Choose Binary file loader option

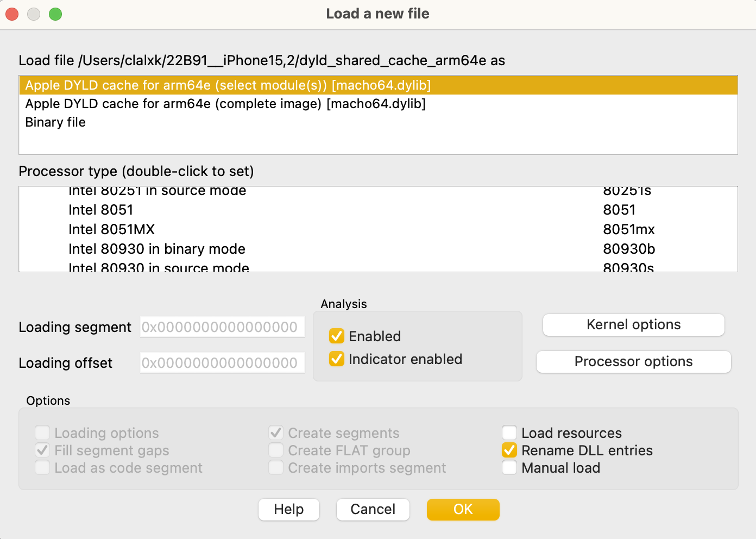[x=55, y=122]
